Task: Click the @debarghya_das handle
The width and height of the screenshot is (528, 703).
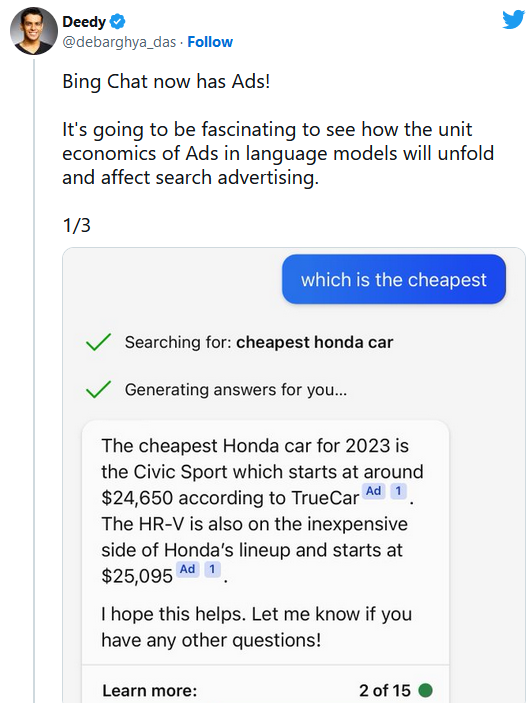Action: click(x=119, y=42)
